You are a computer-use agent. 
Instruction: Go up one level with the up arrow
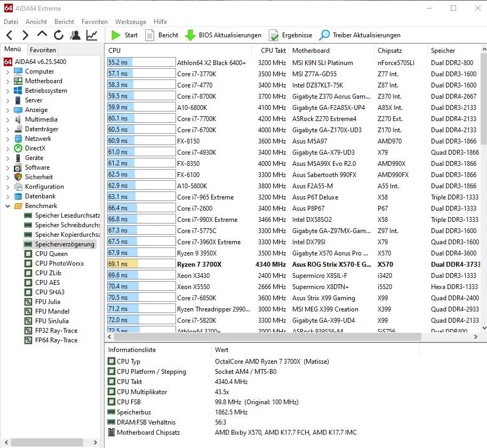click(42, 34)
